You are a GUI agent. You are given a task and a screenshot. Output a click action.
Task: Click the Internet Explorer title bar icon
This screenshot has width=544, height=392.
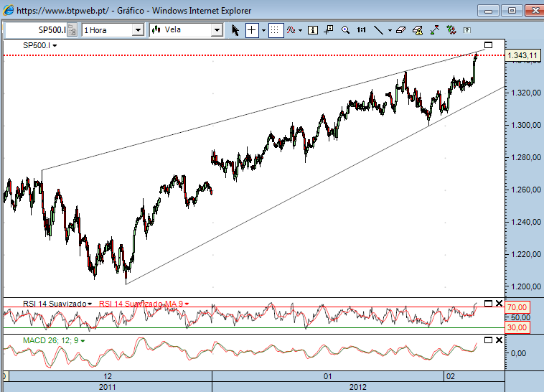tap(8, 11)
